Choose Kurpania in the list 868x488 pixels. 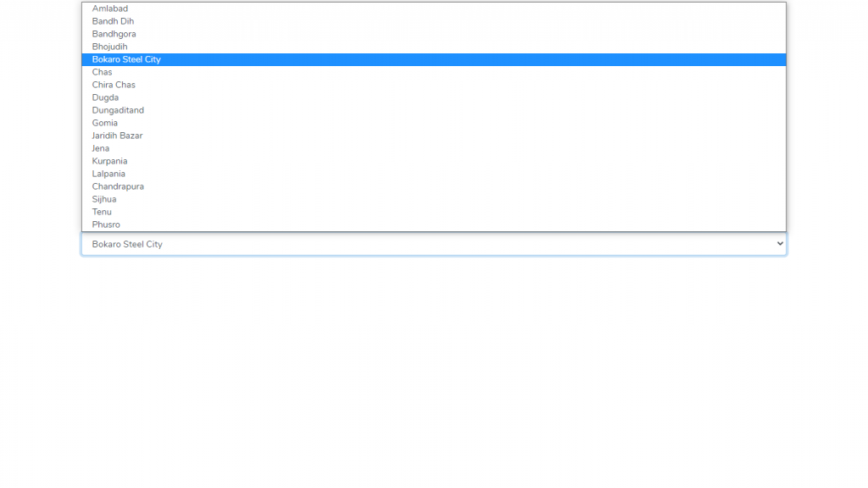[x=109, y=161]
